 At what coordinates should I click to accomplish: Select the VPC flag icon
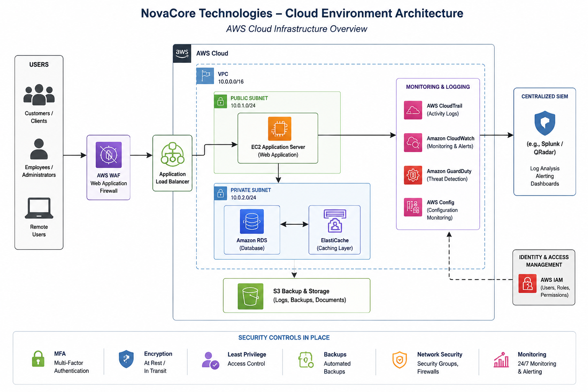coord(205,76)
